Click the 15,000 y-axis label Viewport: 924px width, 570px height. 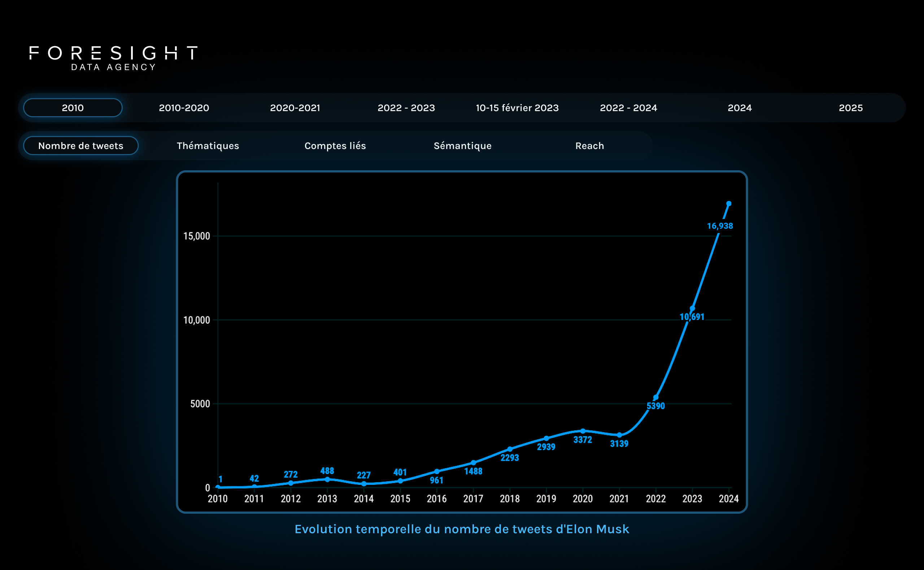[x=196, y=236]
